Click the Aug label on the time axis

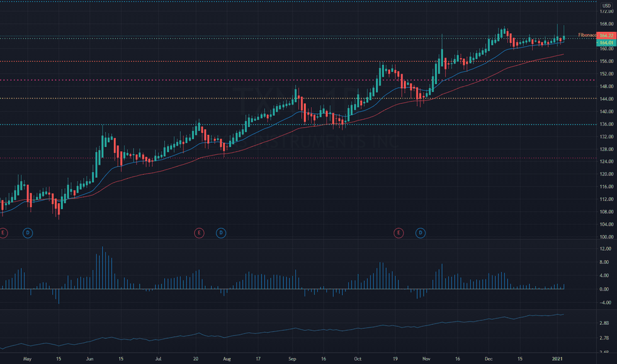226,359
